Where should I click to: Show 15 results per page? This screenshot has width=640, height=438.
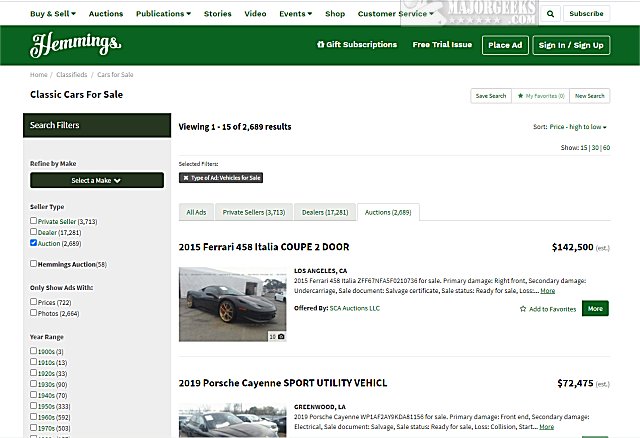coord(584,148)
